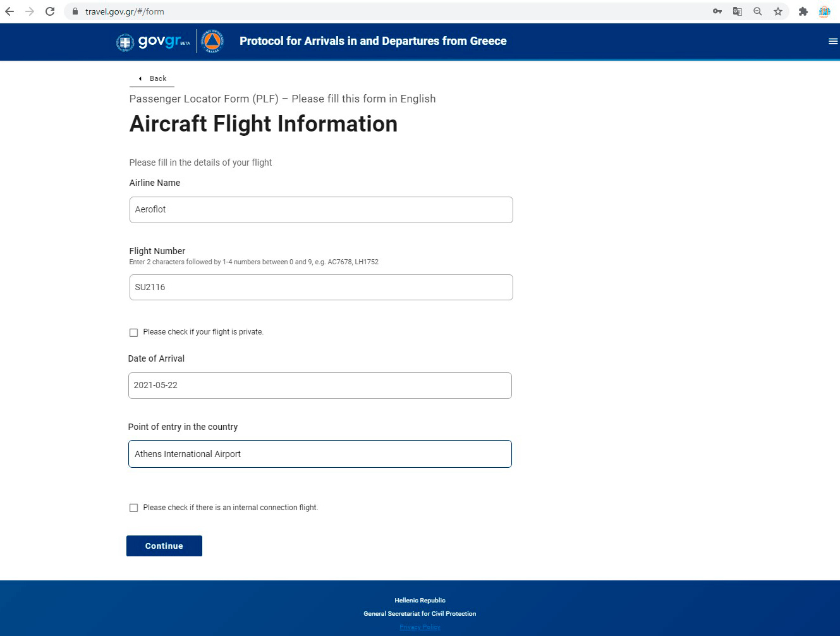Click the Continue button
Screen dimensions: 840x636
(164, 546)
